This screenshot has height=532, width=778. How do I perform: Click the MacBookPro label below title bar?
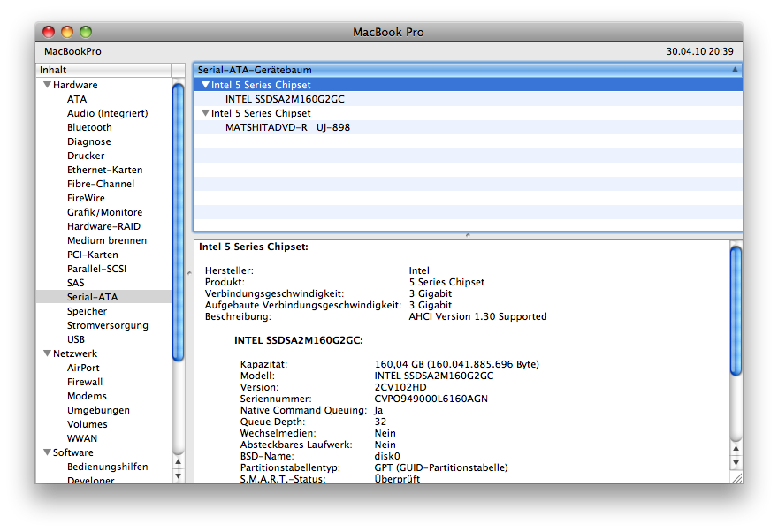72,51
